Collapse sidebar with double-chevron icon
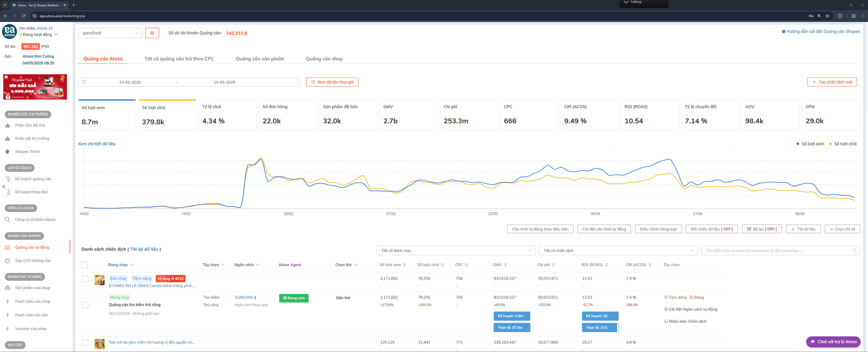Viewport: 868px width, 352px height. pyautogui.click(x=4, y=187)
